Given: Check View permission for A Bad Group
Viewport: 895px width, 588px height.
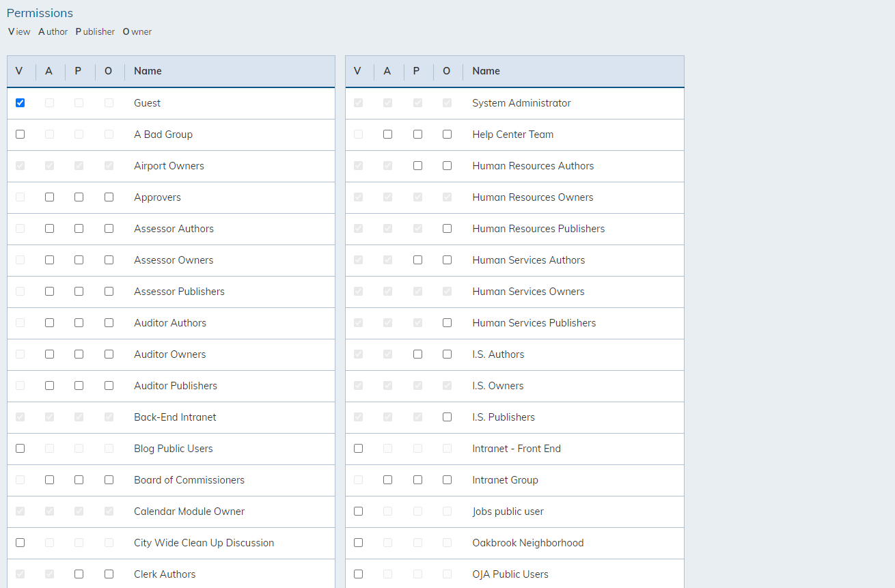Looking at the screenshot, I should tap(20, 135).
